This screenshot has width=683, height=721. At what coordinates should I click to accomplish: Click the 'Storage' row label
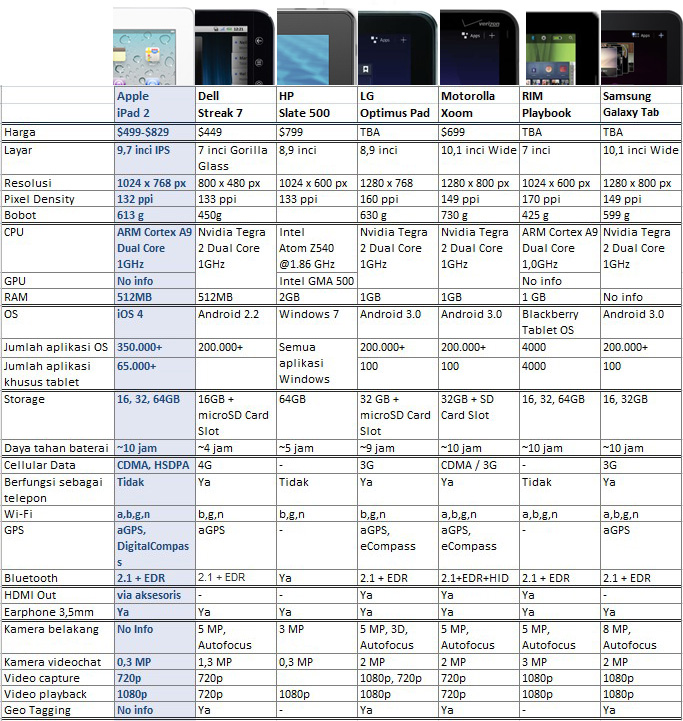point(24,399)
